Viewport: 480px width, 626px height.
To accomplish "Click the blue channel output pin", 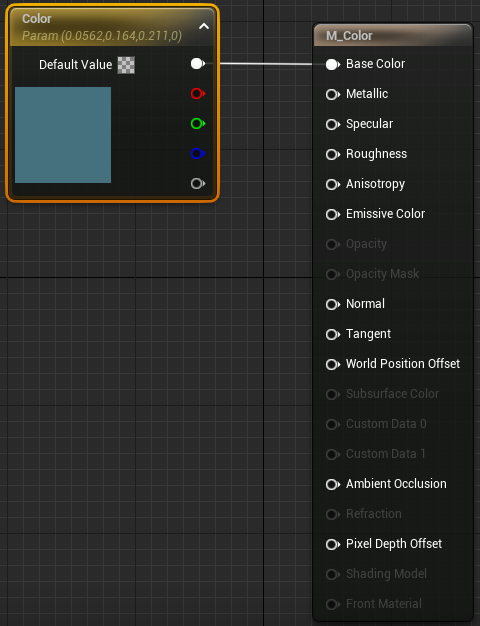I will [x=198, y=153].
